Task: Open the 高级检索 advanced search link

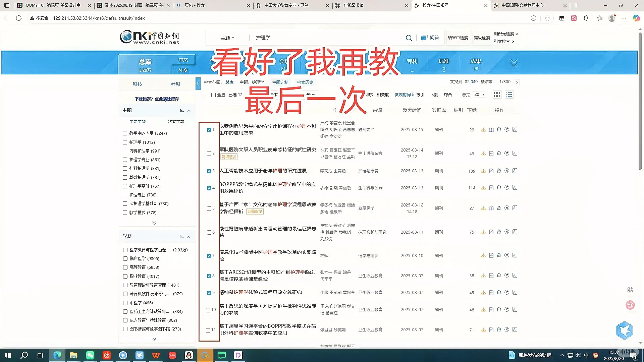Action: (x=482, y=38)
